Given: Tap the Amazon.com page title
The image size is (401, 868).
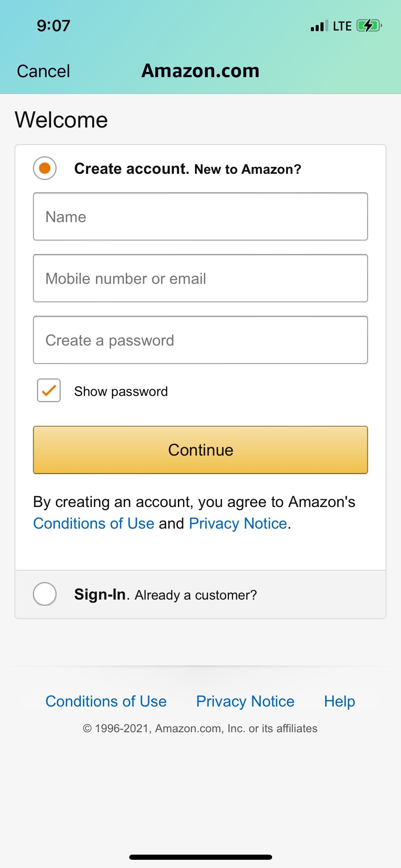Looking at the screenshot, I should tap(200, 71).
